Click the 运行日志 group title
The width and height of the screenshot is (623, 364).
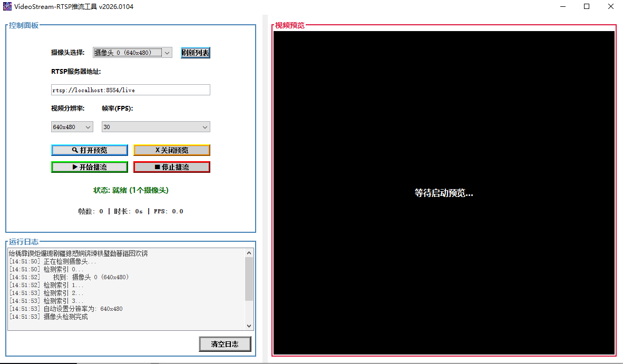pyautogui.click(x=24, y=242)
